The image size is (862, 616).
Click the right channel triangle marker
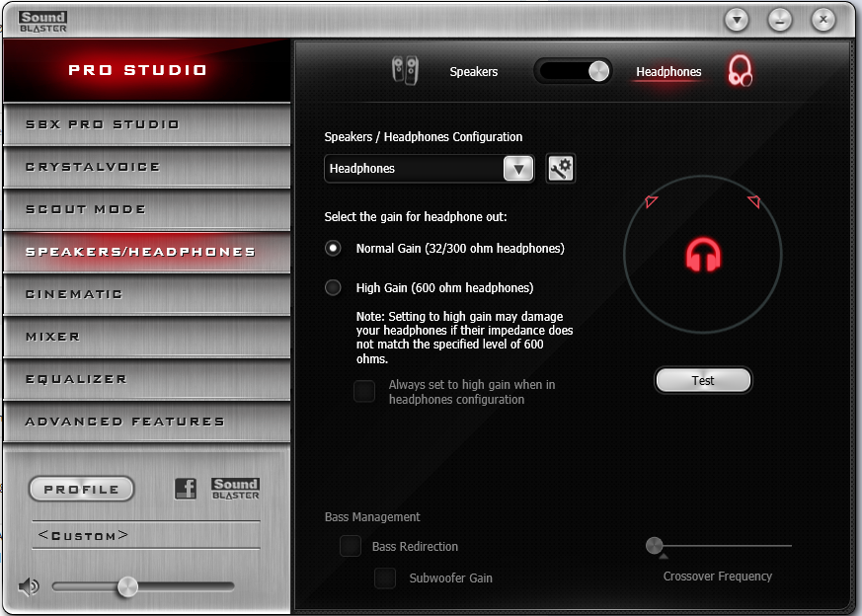click(x=754, y=201)
